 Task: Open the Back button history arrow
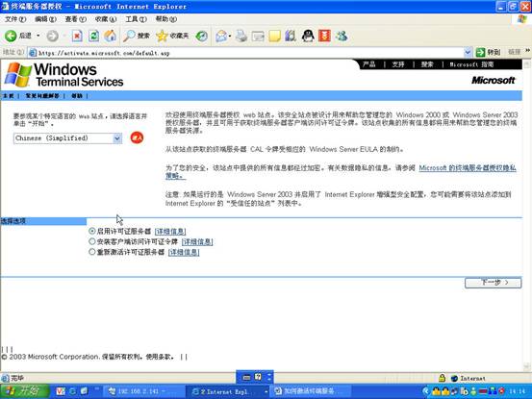38,36
